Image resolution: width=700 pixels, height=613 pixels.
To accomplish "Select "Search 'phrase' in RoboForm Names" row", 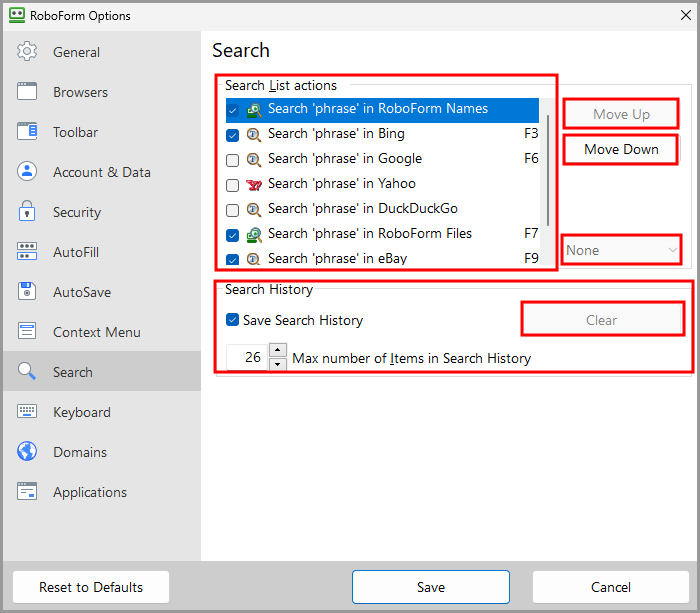I will click(382, 110).
